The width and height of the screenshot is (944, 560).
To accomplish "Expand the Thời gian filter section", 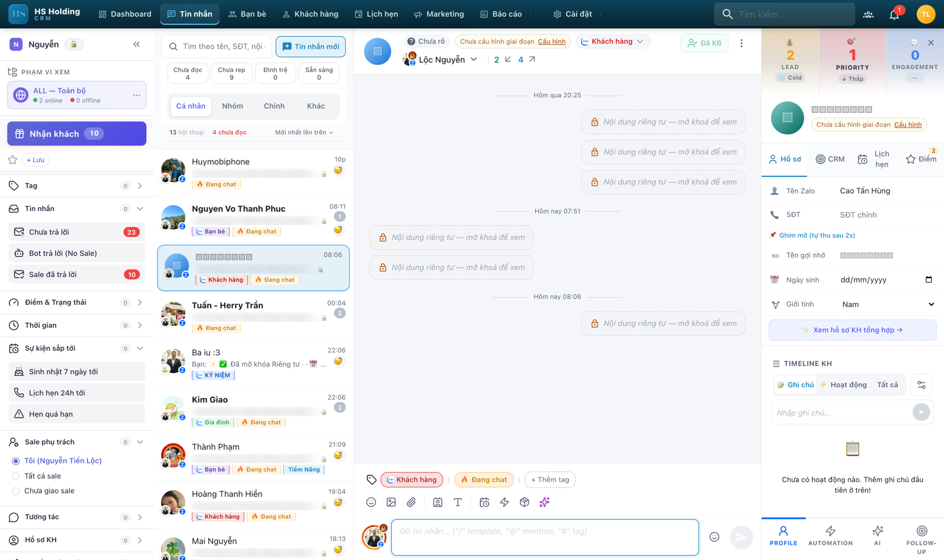I will 77,325.
